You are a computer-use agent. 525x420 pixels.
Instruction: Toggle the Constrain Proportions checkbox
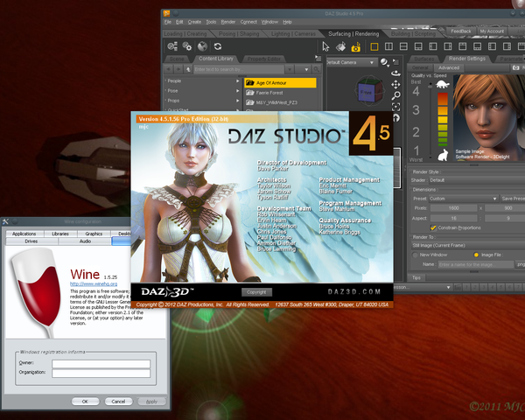point(433,227)
